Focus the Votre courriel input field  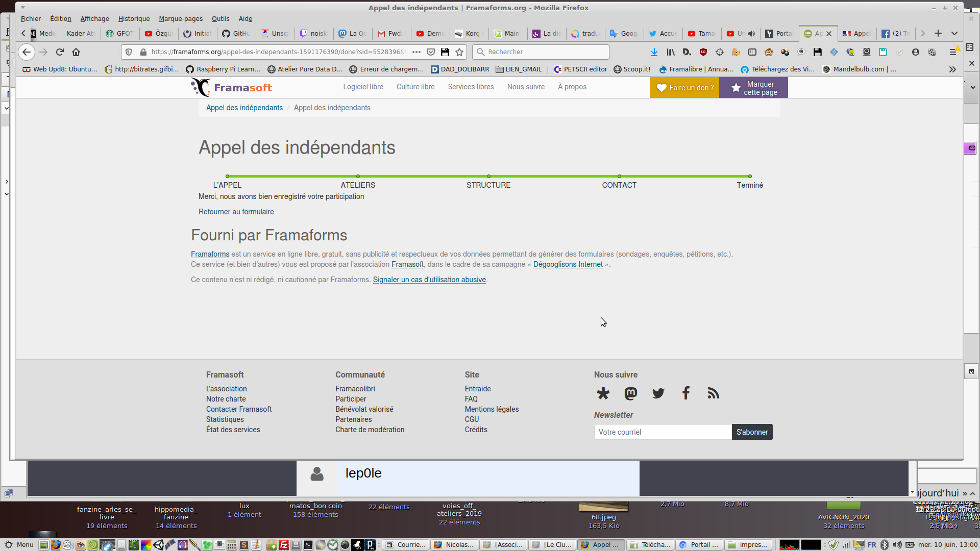pyautogui.click(x=663, y=432)
